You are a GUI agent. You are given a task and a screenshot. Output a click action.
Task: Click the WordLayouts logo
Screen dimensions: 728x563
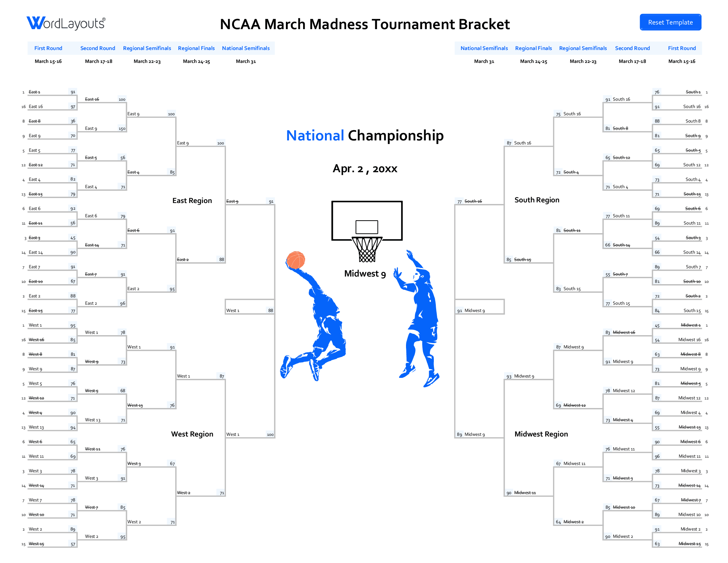tap(65, 22)
